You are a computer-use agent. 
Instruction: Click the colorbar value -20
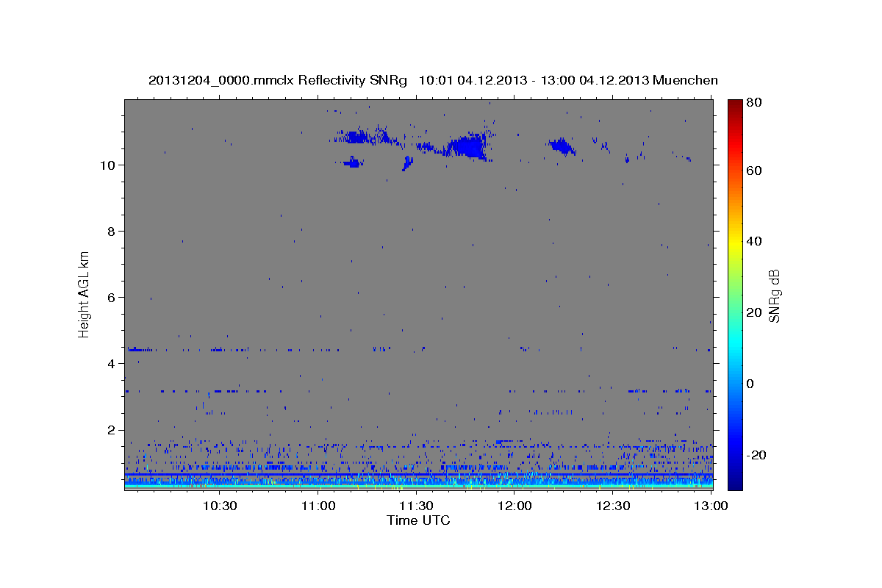click(755, 455)
